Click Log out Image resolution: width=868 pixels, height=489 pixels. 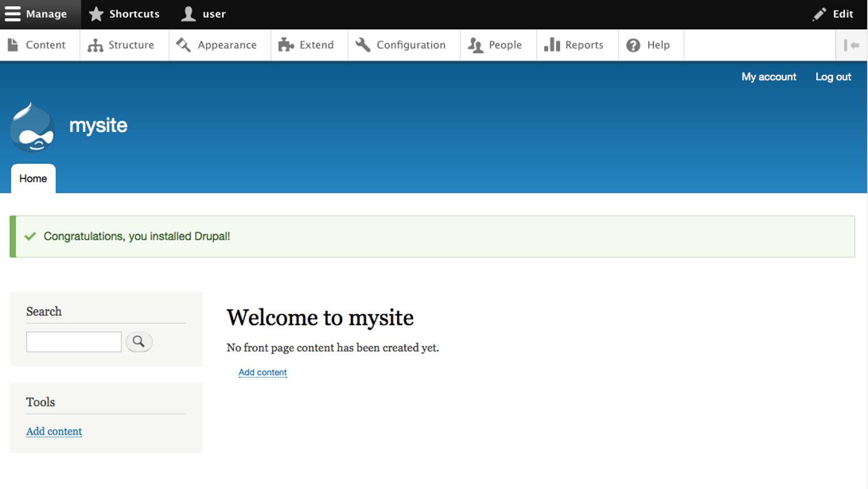[x=832, y=76]
